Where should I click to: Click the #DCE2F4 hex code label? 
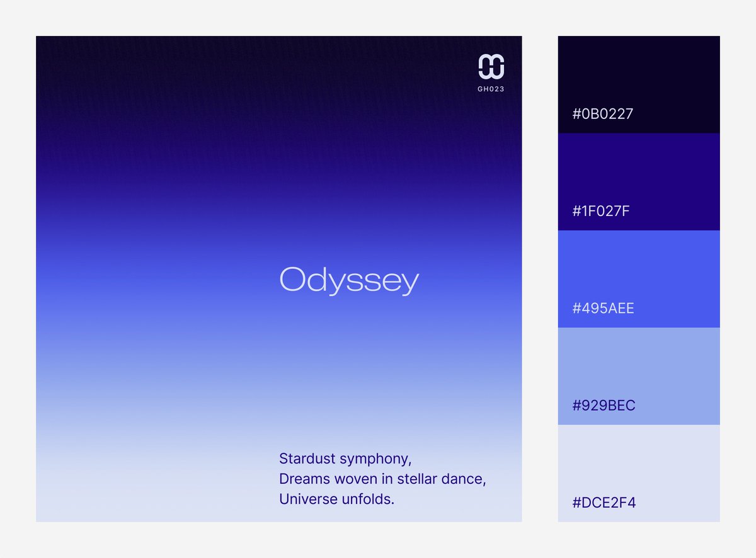604,503
